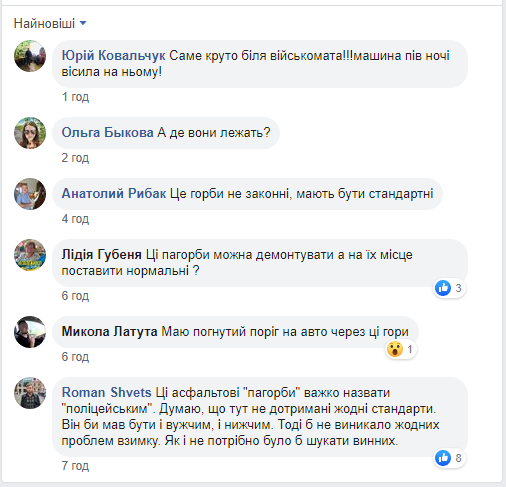The width and height of the screenshot is (506, 487).
Task: Click the like reaction icon on Roman Shvets' comment
Action: click(x=443, y=458)
